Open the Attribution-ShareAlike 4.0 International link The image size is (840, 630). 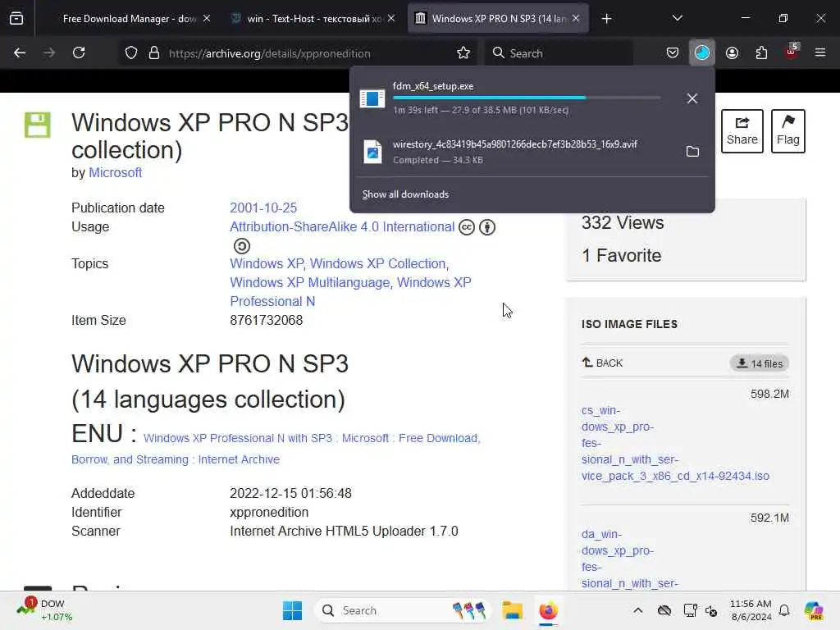[x=342, y=226]
